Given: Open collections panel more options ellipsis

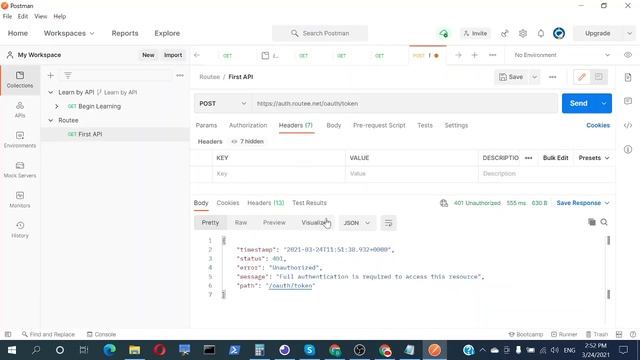Looking at the screenshot, I should [180, 76].
